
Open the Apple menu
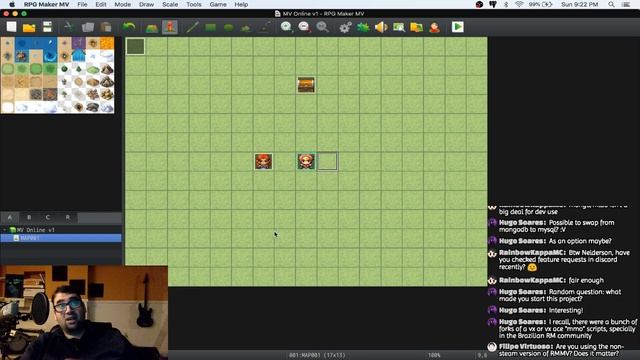(x=12, y=4)
